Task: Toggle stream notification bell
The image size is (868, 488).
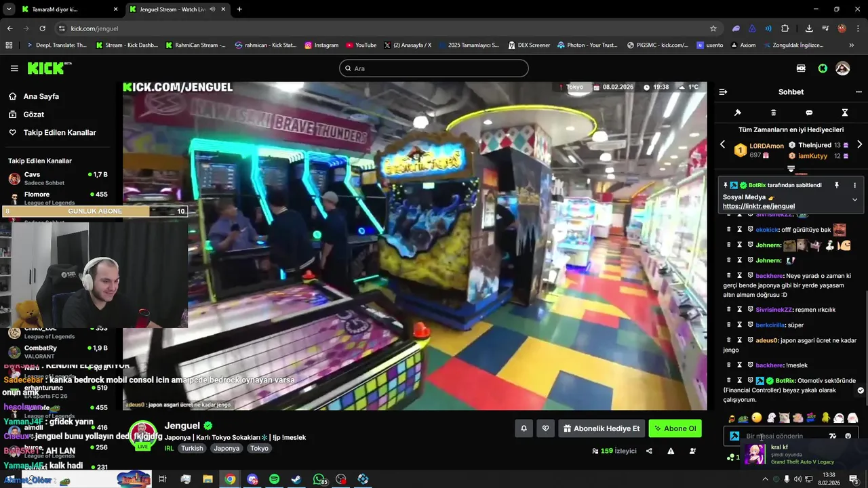Action: point(524,428)
